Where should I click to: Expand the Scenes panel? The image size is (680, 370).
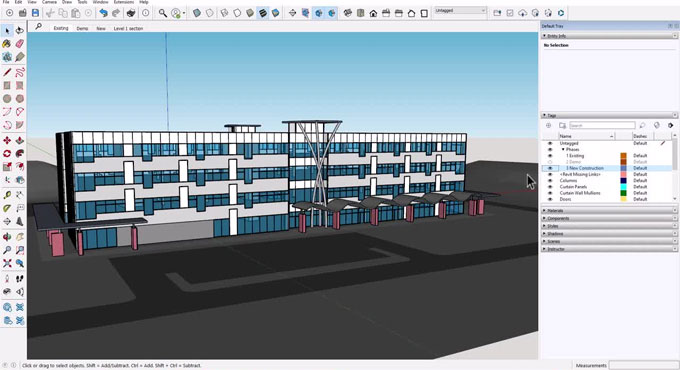[609, 241]
